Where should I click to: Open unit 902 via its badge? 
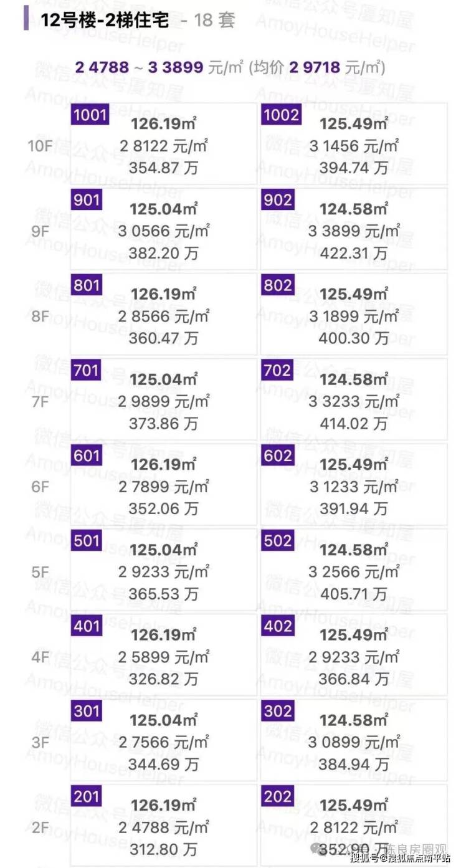(278, 200)
